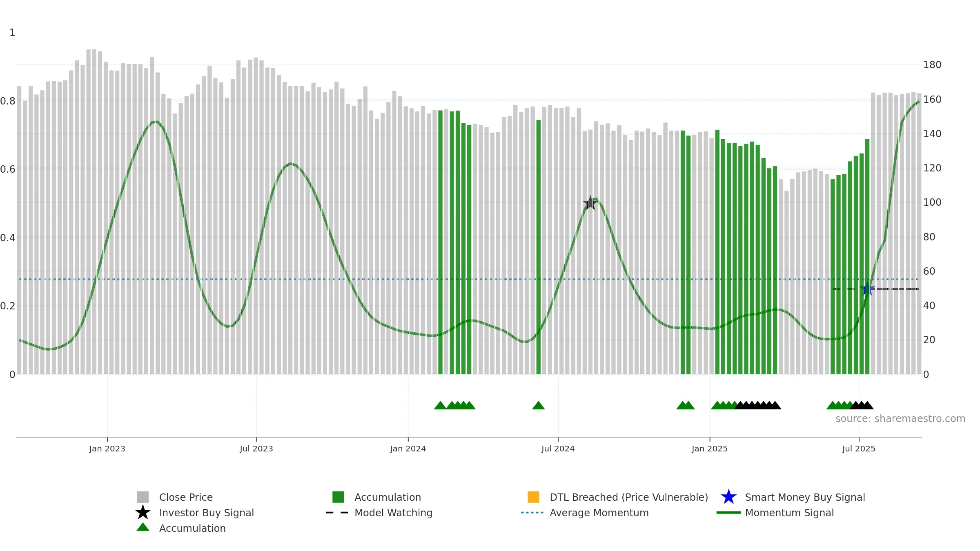Open the sharemaestro.com source link

tap(900, 419)
